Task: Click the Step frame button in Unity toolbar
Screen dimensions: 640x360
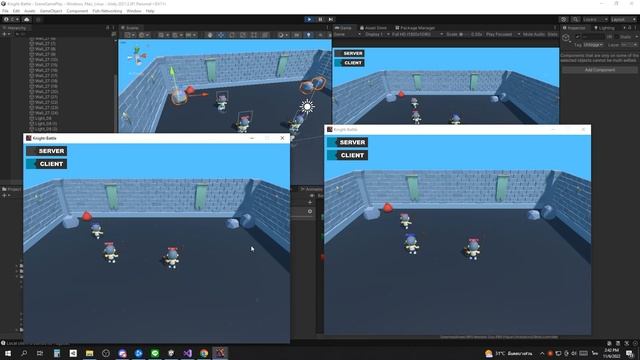Action: [331, 19]
